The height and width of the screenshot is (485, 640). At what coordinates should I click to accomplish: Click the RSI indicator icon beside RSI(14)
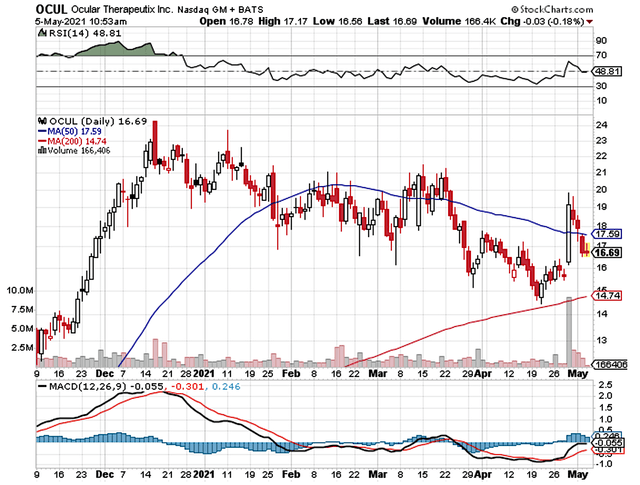[x=42, y=33]
